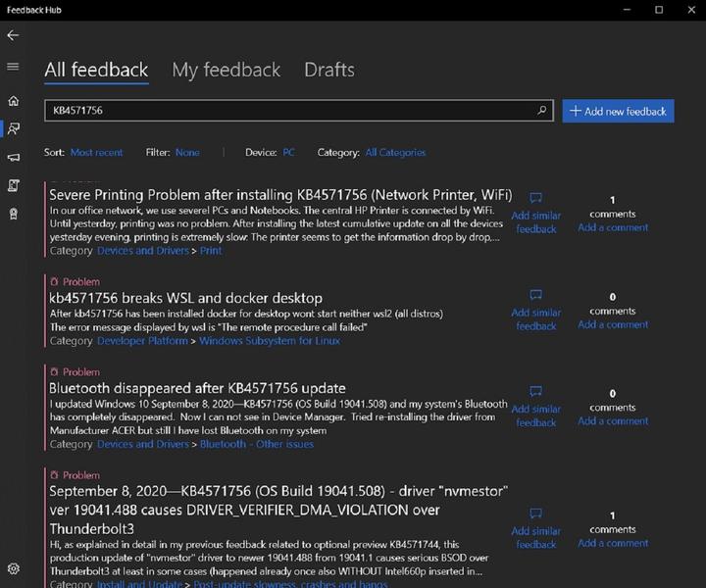Add a comment on Bluetooth disappeared feedback
Screen dimensions: 706x588
click(x=613, y=420)
